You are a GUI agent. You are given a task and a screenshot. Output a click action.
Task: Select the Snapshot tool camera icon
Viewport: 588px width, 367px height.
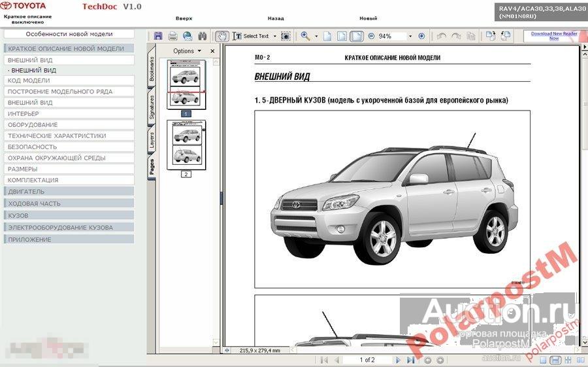[286, 36]
